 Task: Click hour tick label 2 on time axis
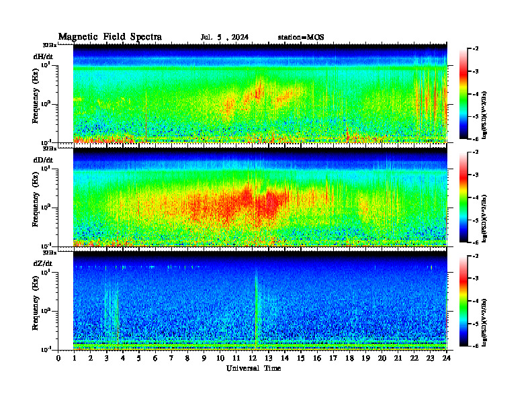(x=91, y=359)
